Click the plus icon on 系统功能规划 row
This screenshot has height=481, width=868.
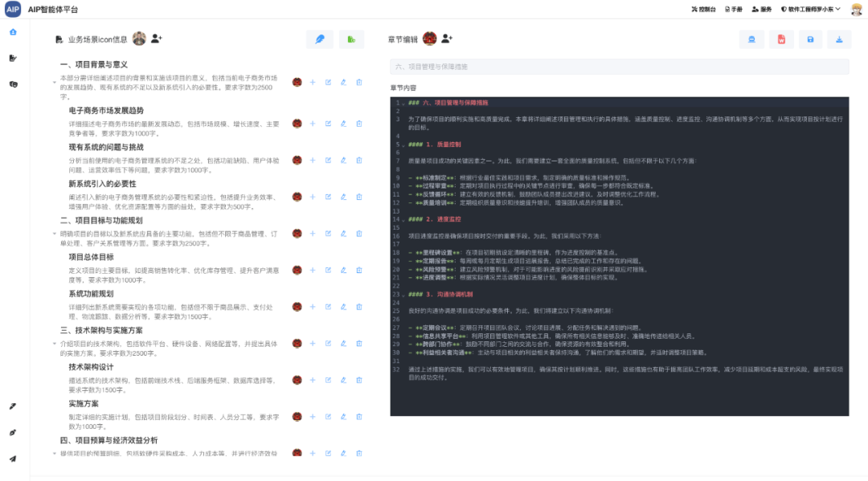[313, 307]
